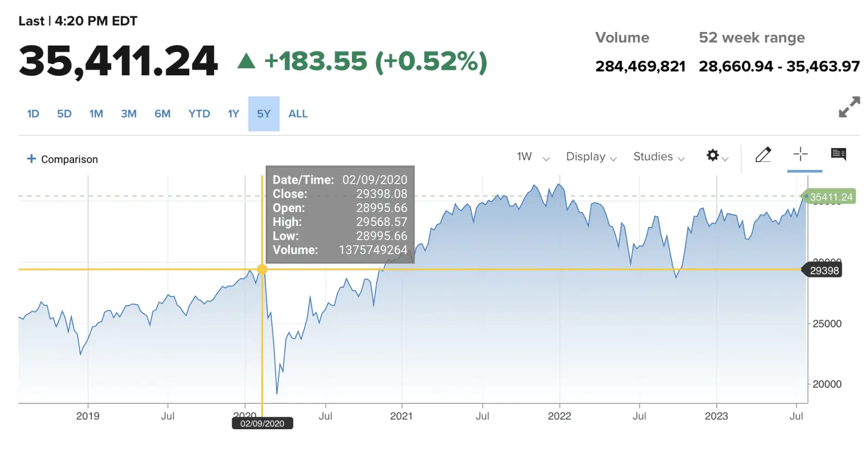Expand chart to fullscreen view
This screenshot has width=868, height=452.
coord(849,107)
